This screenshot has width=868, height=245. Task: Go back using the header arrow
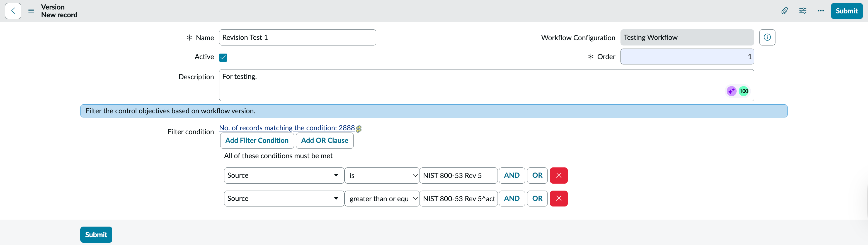coord(13,11)
